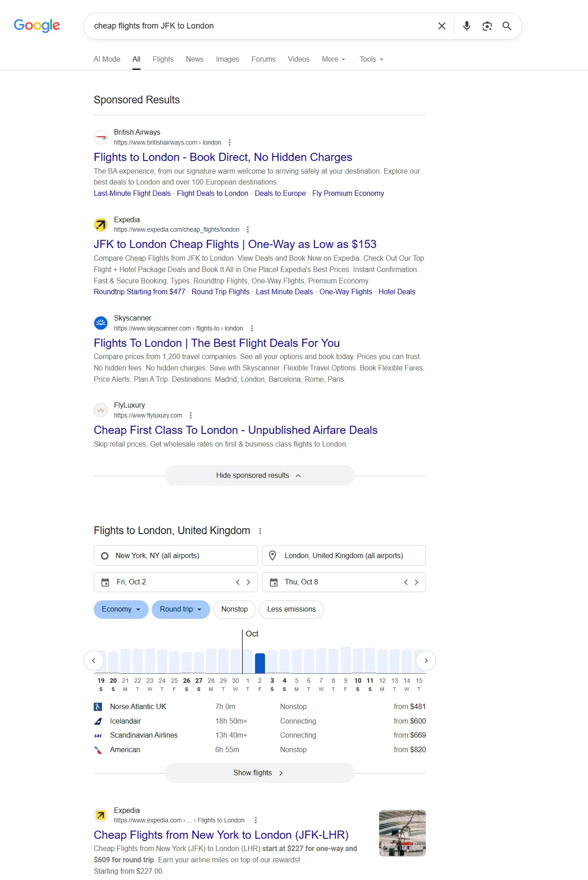Switch to News tab

click(x=195, y=59)
